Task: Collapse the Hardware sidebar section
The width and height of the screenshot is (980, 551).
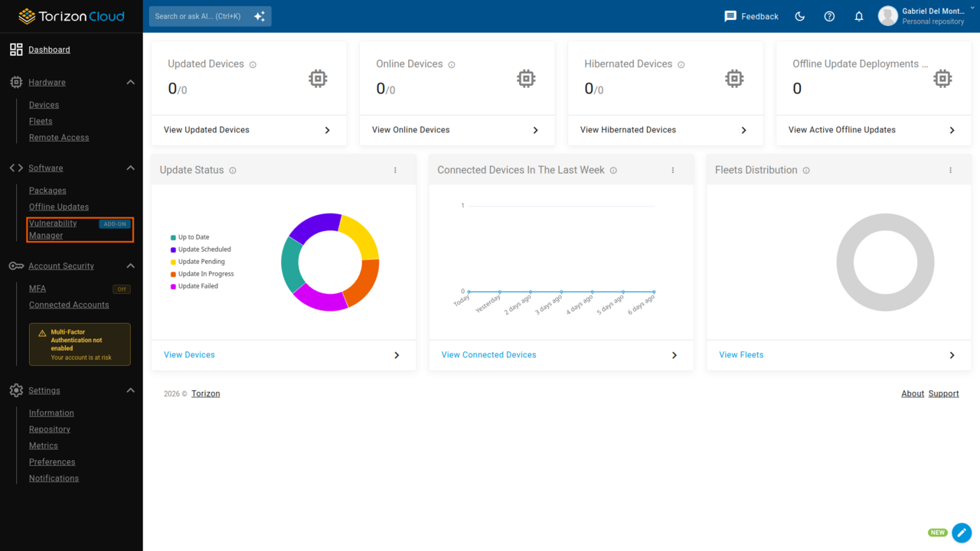Action: (130, 82)
